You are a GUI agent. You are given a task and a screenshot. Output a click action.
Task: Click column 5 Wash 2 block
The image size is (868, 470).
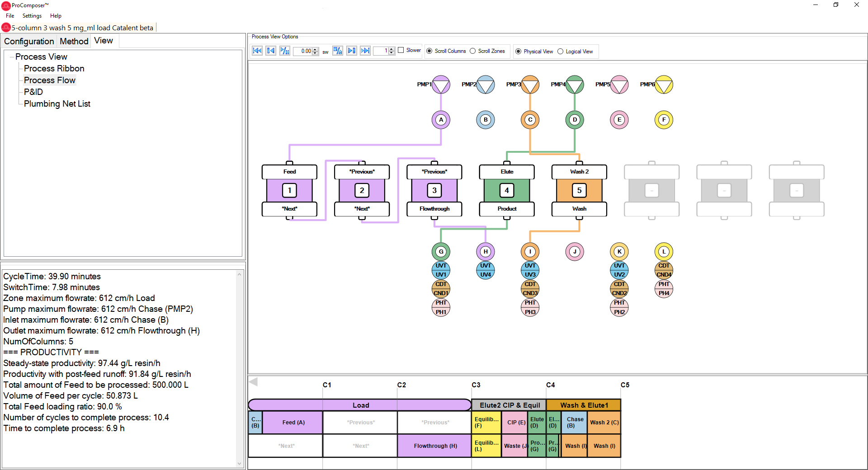coord(579,190)
